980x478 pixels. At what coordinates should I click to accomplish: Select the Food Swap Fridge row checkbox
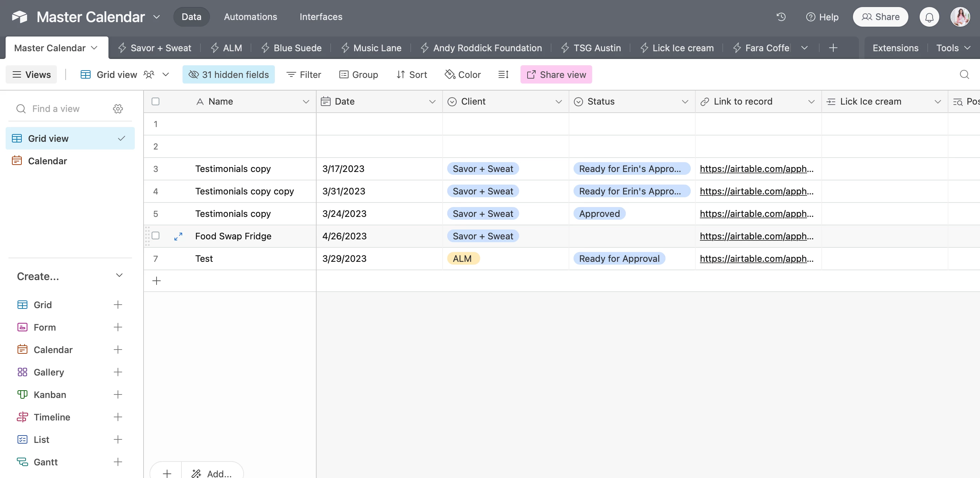[155, 236]
